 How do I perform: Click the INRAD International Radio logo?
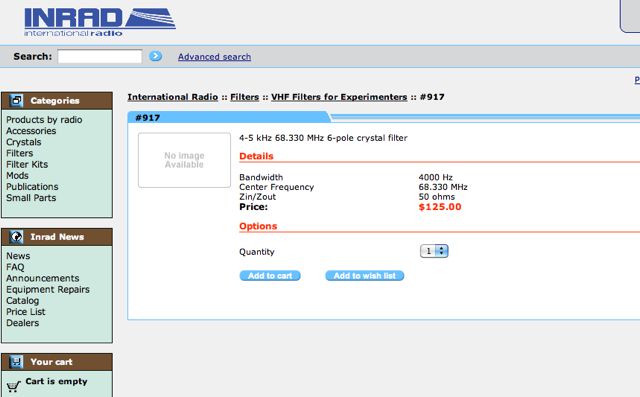[x=100, y=22]
